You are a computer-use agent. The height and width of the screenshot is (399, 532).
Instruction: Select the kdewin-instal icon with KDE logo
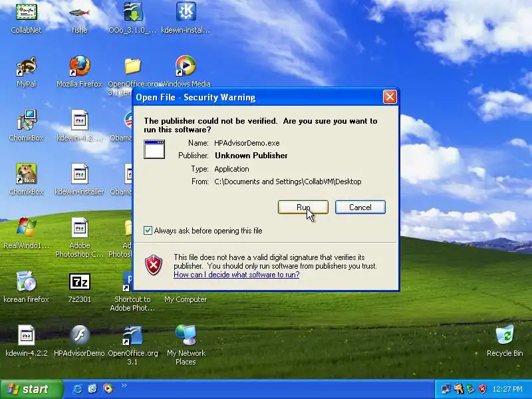186,11
